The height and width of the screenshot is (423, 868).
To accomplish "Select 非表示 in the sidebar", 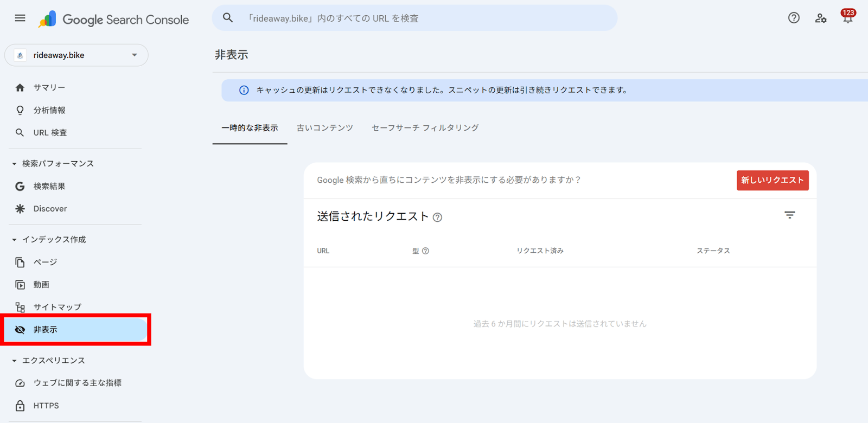I will coord(76,330).
